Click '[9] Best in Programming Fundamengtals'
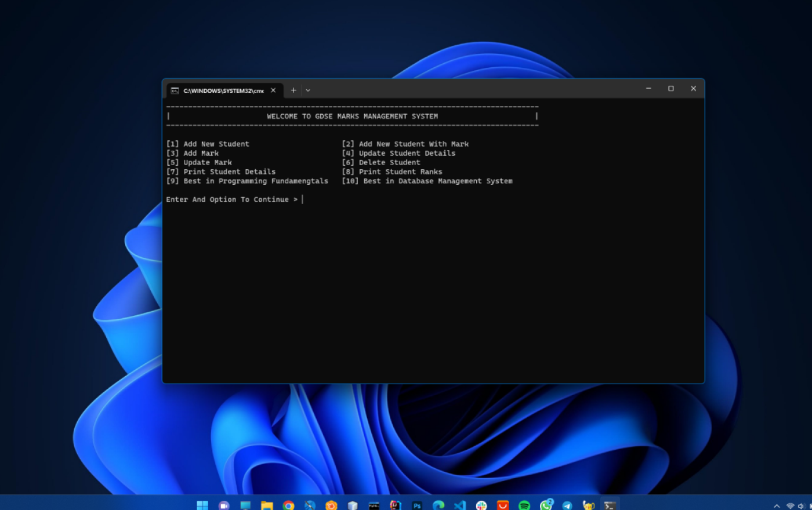 tap(247, 181)
